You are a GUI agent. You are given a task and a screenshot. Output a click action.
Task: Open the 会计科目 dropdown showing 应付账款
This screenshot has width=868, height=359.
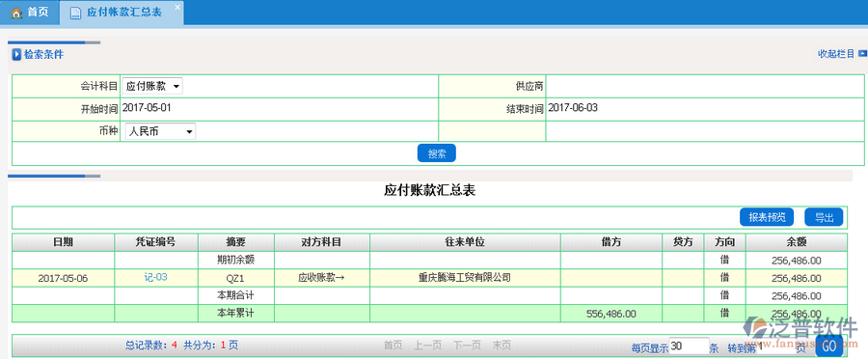click(x=151, y=86)
